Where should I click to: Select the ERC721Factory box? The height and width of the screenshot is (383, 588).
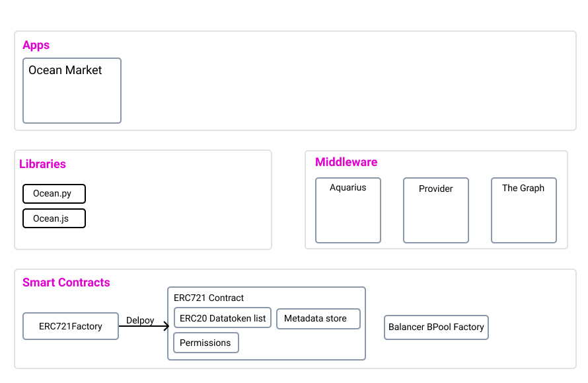[71, 326]
